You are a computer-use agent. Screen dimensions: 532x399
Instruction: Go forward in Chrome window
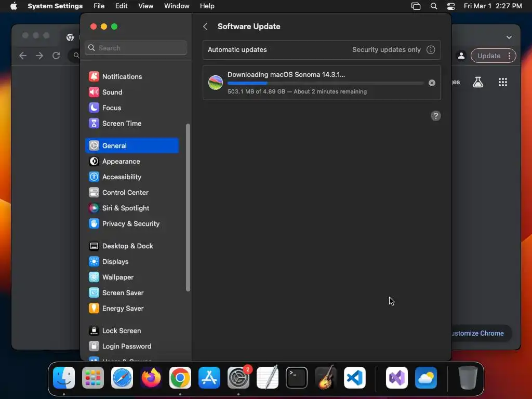39,56
